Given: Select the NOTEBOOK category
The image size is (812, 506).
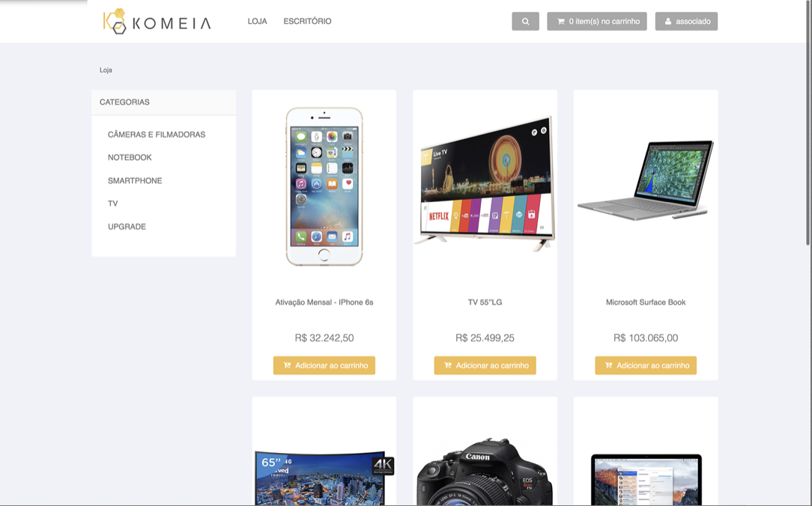Looking at the screenshot, I should (x=130, y=157).
